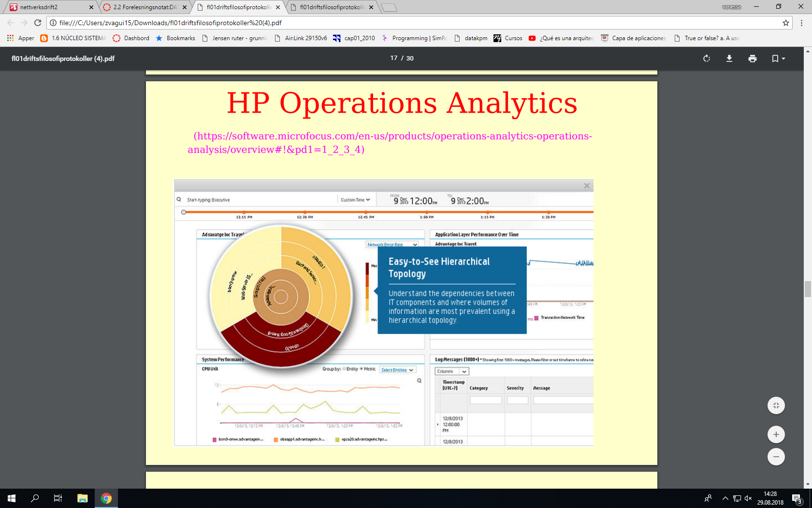Open network status in system tray

tap(737, 498)
